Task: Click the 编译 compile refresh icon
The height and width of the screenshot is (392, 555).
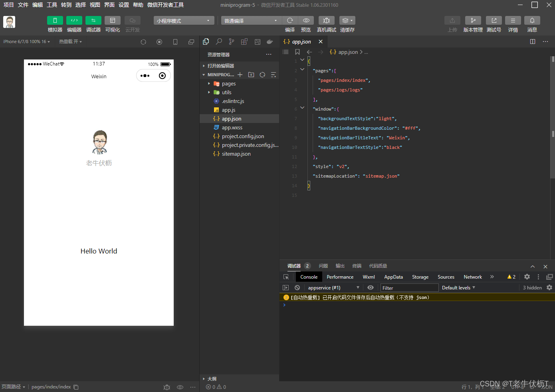Action: tap(290, 20)
